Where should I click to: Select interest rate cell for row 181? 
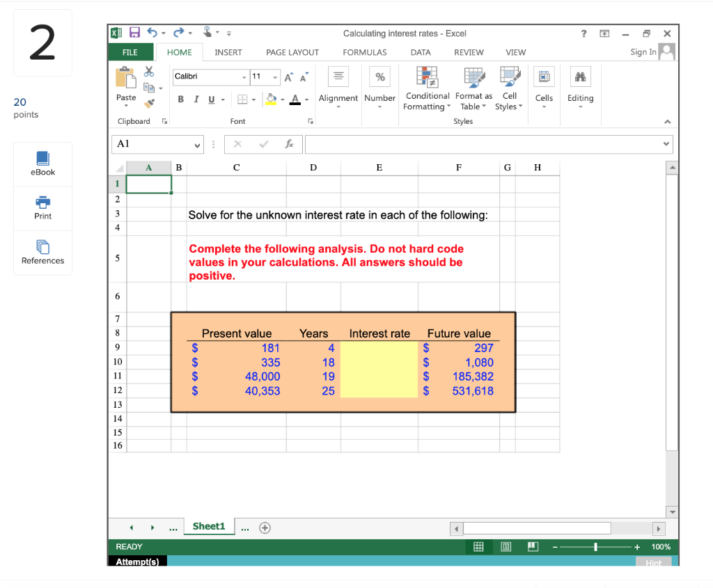click(x=379, y=348)
